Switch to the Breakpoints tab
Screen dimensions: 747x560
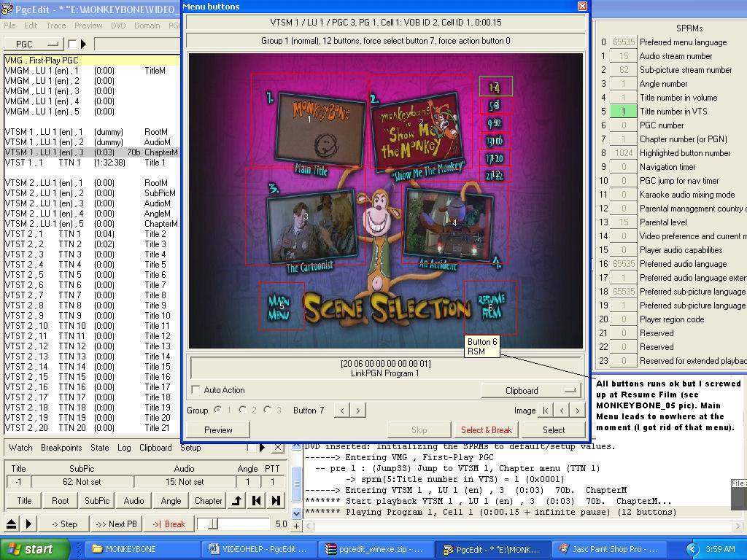[61, 448]
